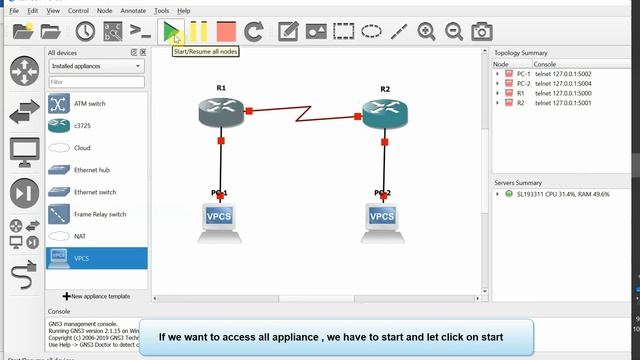Image resolution: width=640 pixels, height=360 pixels.
Task: Select the add note tool
Action: [x=288, y=31]
